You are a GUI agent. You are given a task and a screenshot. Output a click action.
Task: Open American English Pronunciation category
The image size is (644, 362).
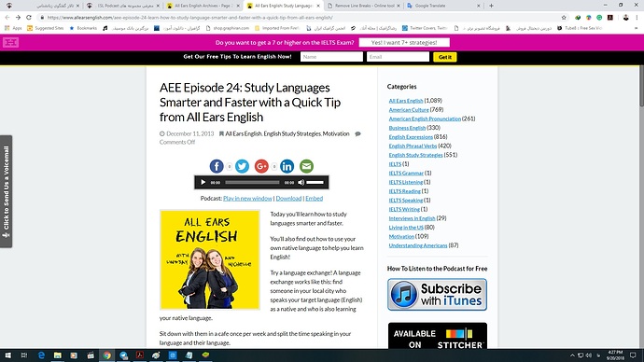[x=425, y=118]
